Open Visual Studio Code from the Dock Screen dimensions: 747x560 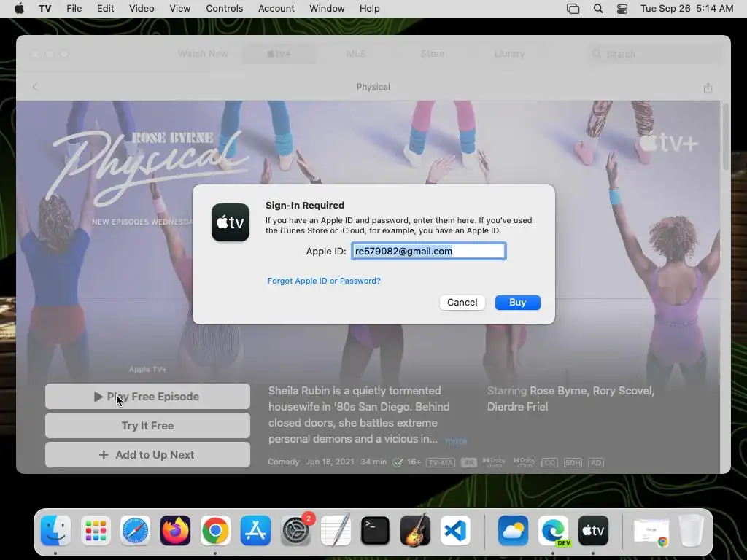(455, 530)
